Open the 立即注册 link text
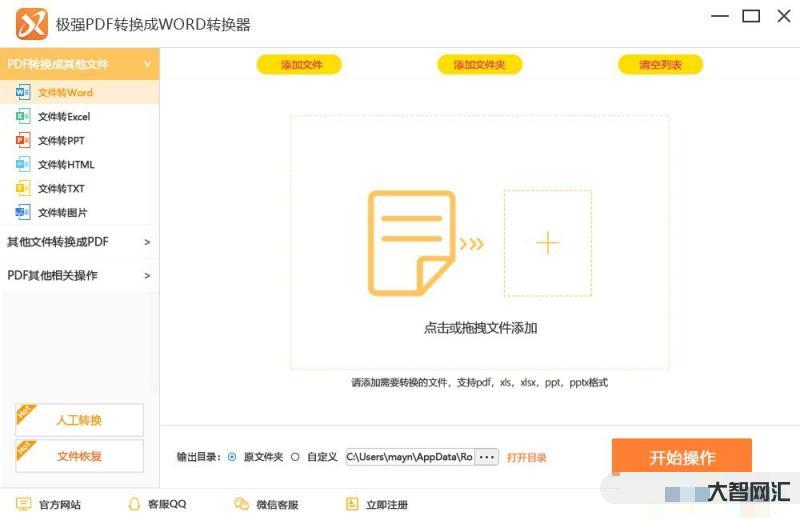 387,505
